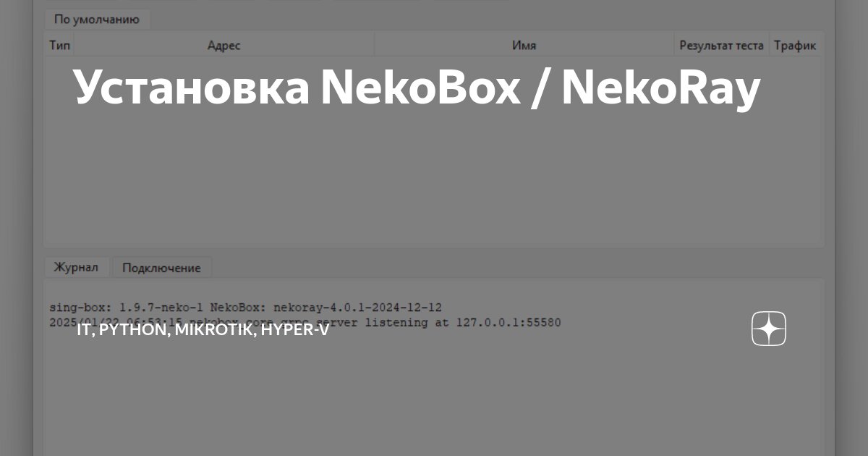Click the divider between Имя and Результат теста
The width and height of the screenshot is (868, 456).
tap(675, 45)
